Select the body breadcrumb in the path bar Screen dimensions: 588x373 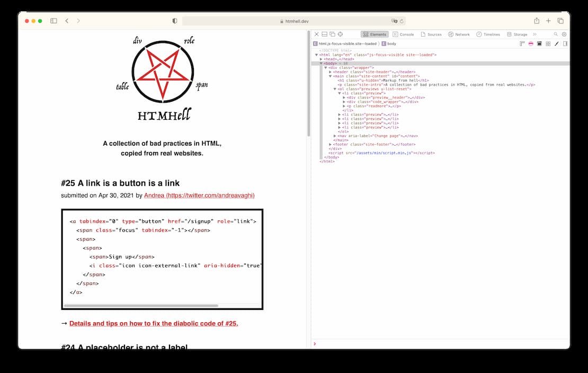(x=389, y=43)
